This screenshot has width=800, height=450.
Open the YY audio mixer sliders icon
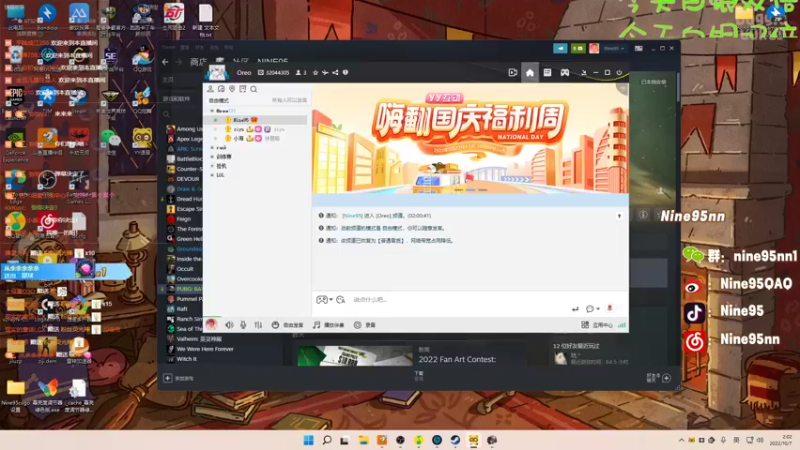click(x=258, y=324)
